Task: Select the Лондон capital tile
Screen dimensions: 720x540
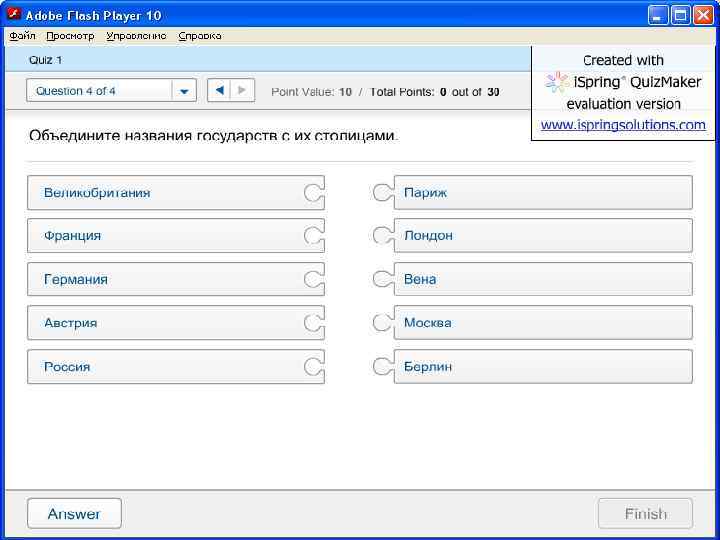Action: [533, 236]
